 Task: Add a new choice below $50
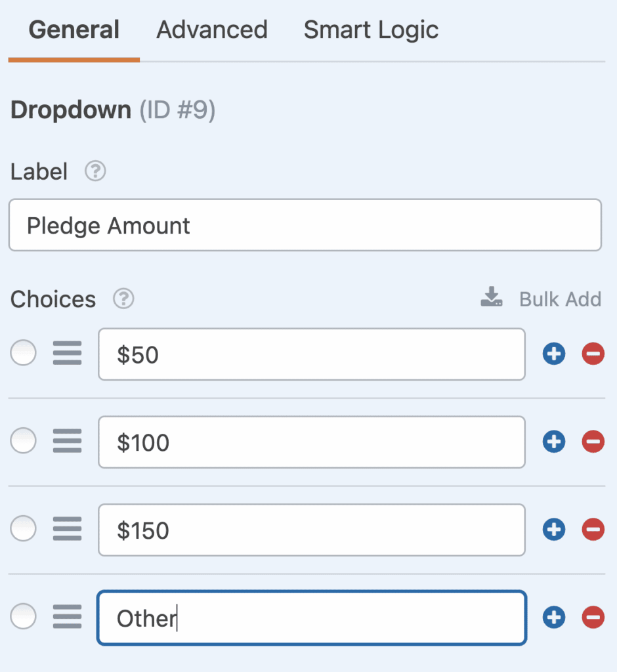(553, 354)
